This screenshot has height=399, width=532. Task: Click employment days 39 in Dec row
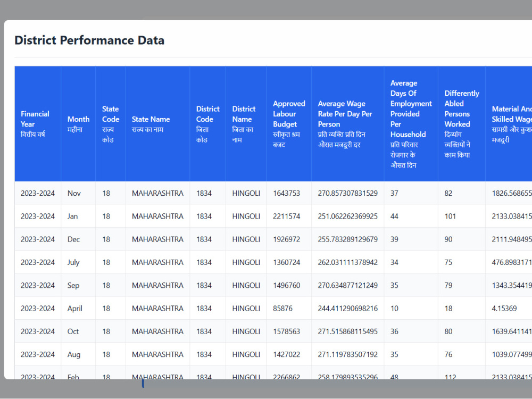pos(394,239)
